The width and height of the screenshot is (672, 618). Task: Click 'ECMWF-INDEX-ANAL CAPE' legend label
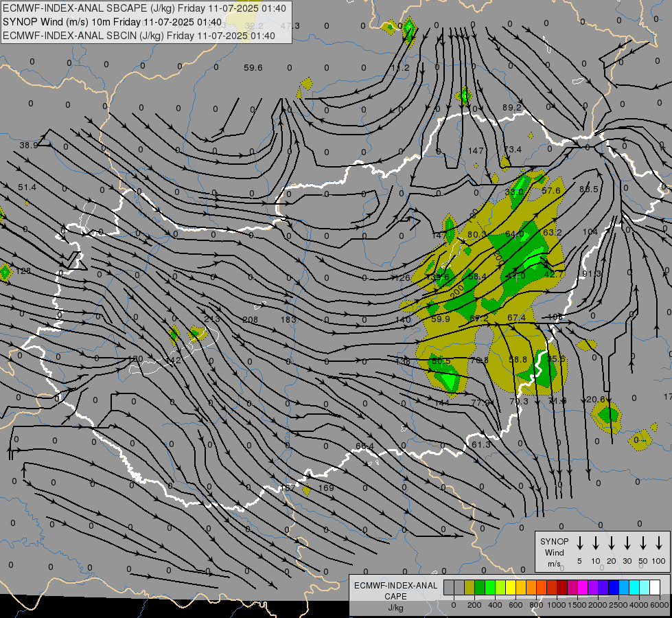[x=396, y=591]
